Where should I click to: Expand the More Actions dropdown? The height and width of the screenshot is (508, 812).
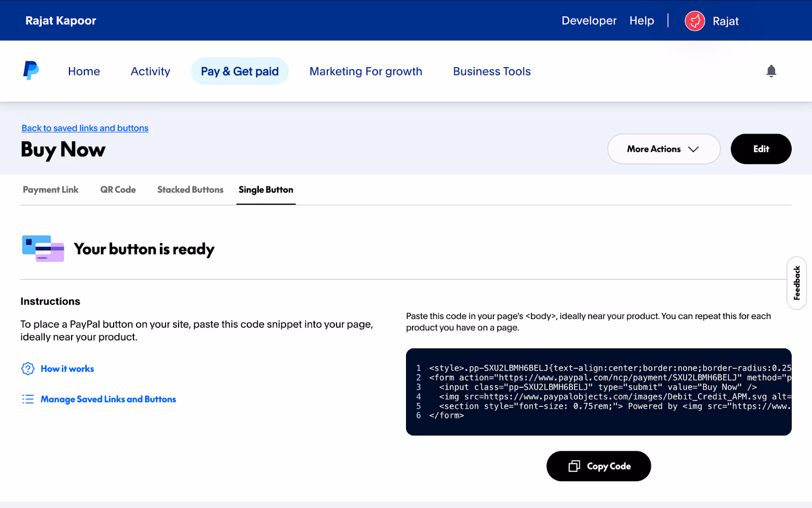point(663,149)
